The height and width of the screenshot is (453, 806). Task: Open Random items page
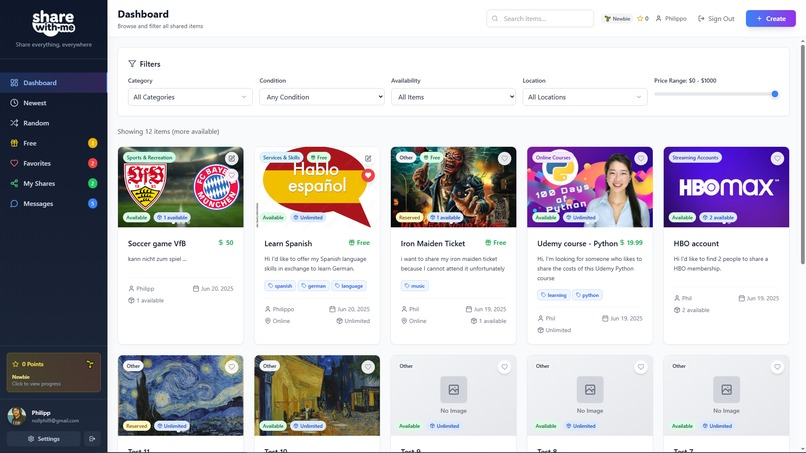click(53, 123)
